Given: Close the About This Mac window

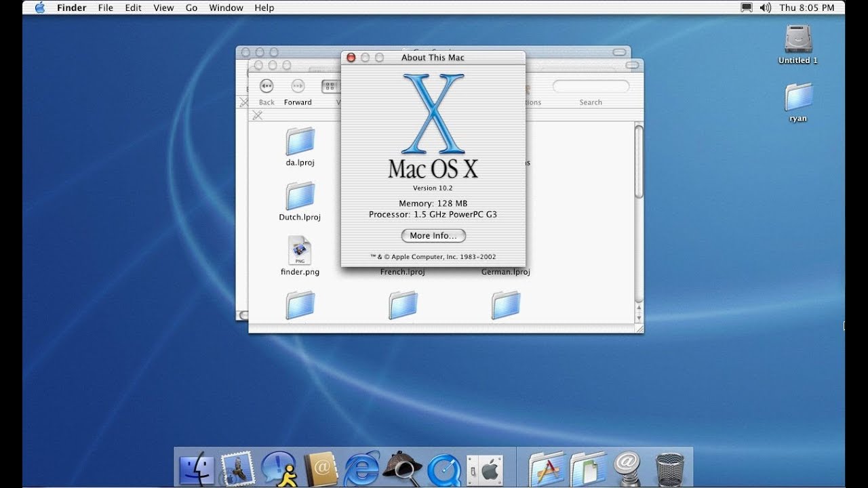Looking at the screenshot, I should (351, 58).
